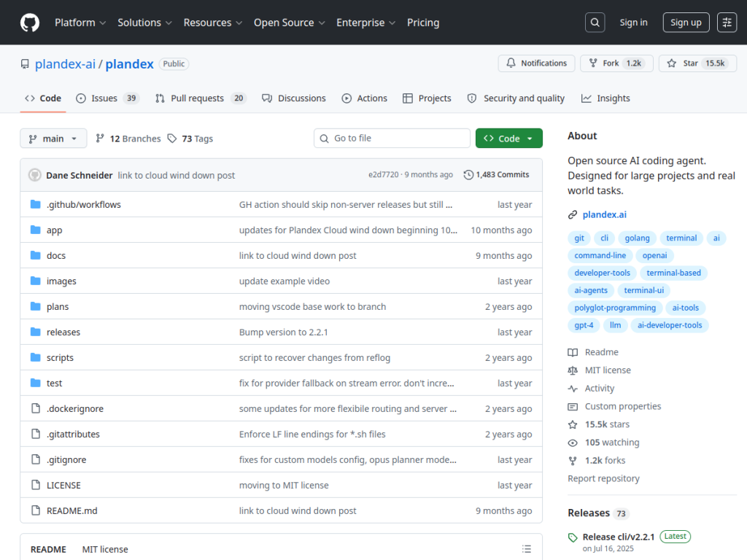The image size is (747, 560).
Task: Click the Activity pulse icon
Action: [x=573, y=389]
